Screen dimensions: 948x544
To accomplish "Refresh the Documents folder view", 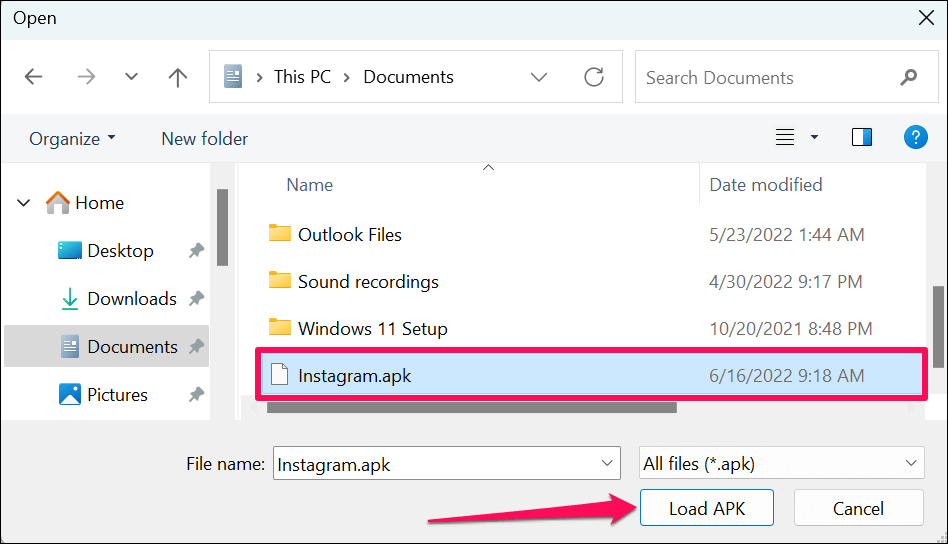I will pos(594,77).
